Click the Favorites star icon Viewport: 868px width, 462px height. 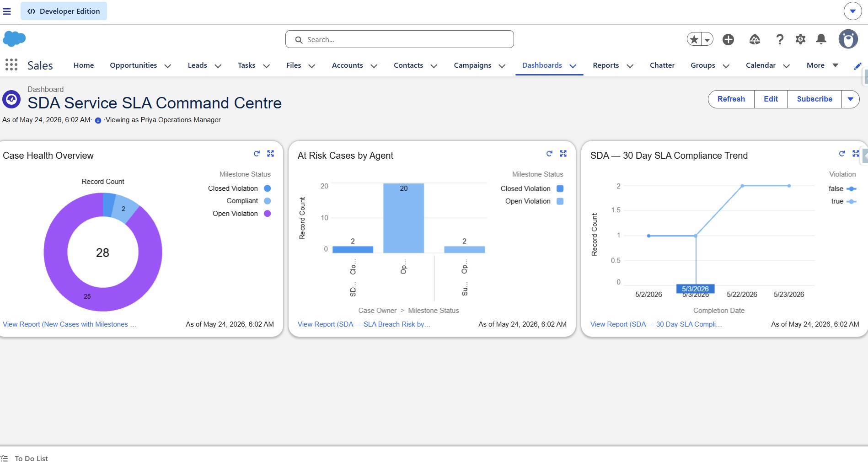694,39
